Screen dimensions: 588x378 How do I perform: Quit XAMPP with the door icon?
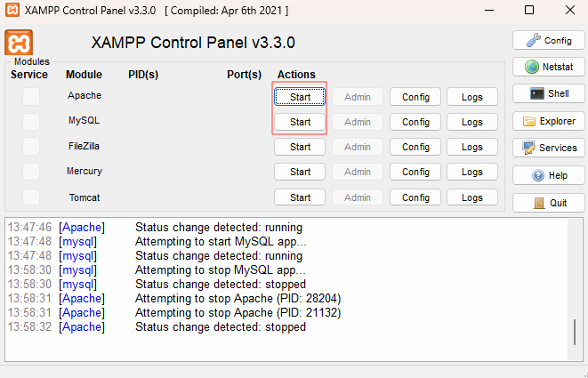549,203
